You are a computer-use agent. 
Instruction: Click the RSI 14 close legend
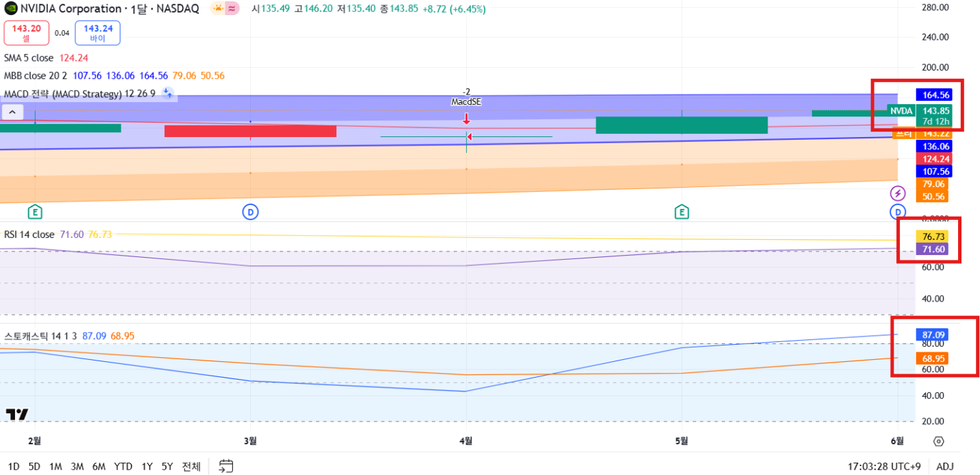coord(29,234)
